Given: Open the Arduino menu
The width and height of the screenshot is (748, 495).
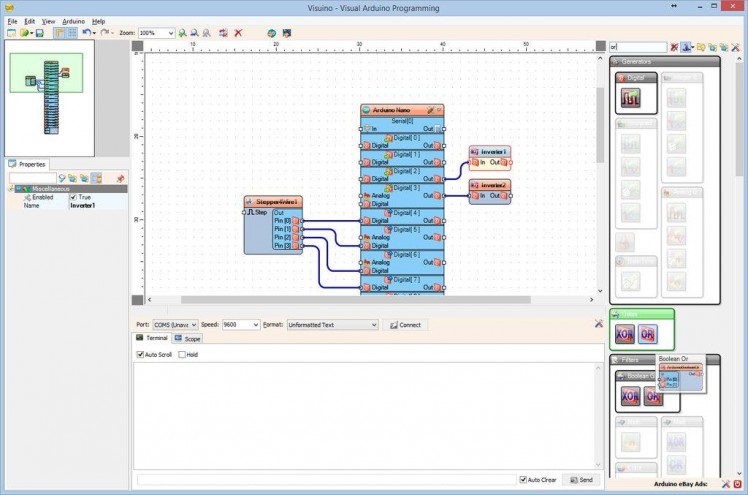Looking at the screenshot, I should [73, 21].
